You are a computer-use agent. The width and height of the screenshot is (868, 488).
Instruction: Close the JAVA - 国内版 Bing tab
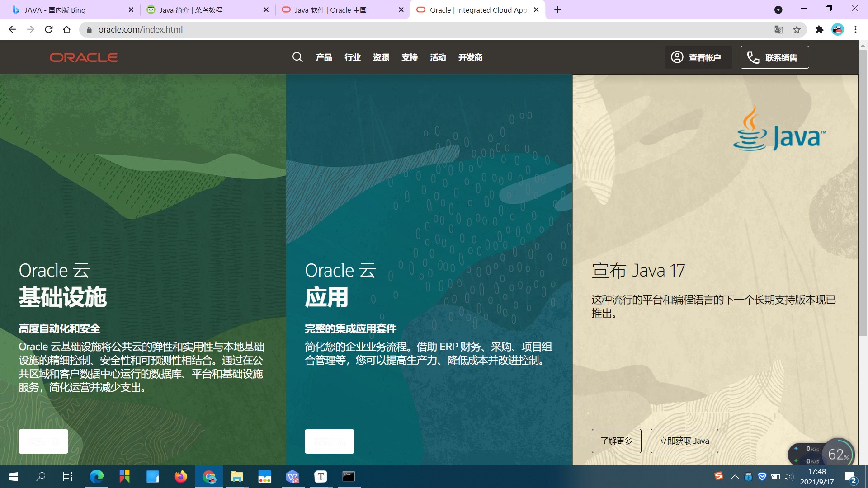(x=131, y=9)
